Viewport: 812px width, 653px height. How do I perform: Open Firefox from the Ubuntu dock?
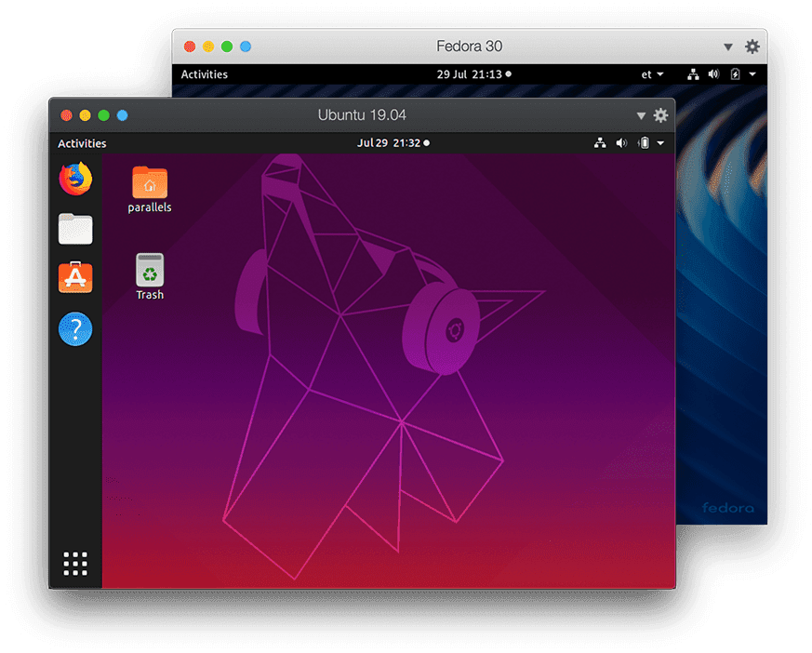pyautogui.click(x=75, y=179)
